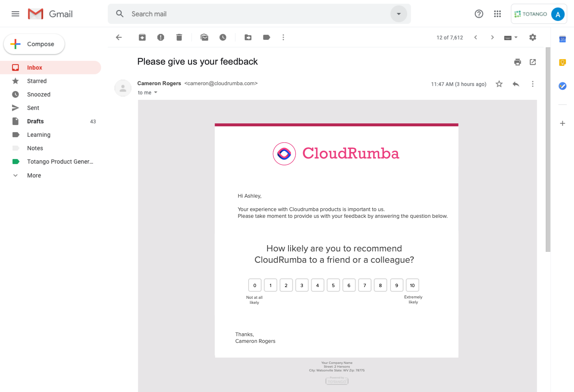Image resolution: width=574 pixels, height=392 pixels.
Task: Open the Starred folder
Action: coord(50,81)
